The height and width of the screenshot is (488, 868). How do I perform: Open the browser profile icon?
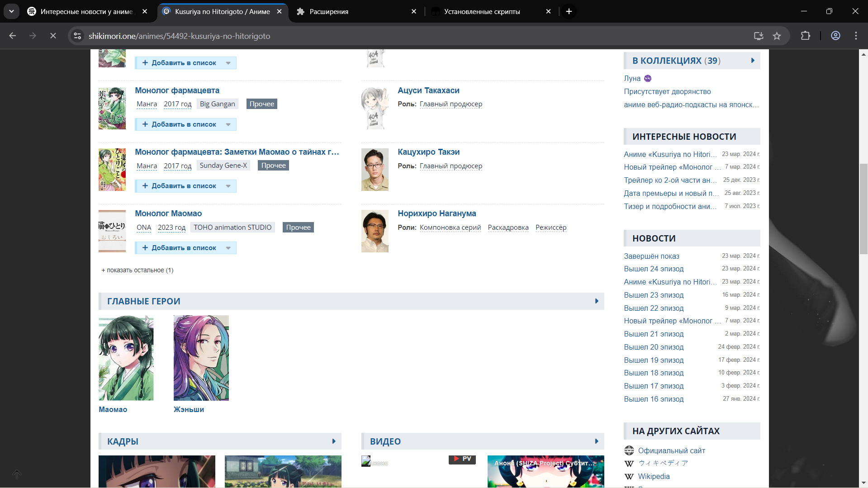click(x=835, y=36)
